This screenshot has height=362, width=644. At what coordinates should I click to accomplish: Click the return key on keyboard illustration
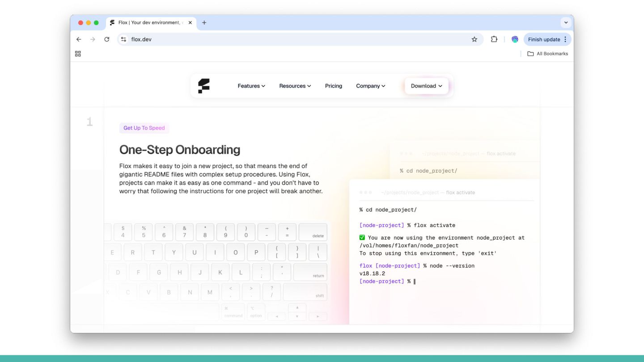click(310, 272)
